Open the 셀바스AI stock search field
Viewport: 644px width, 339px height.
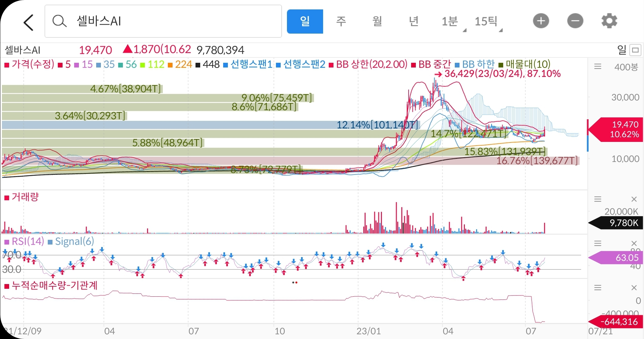[163, 21]
